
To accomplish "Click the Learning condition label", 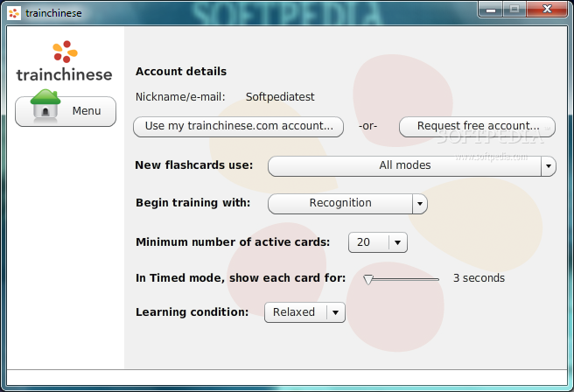I will [x=192, y=312].
